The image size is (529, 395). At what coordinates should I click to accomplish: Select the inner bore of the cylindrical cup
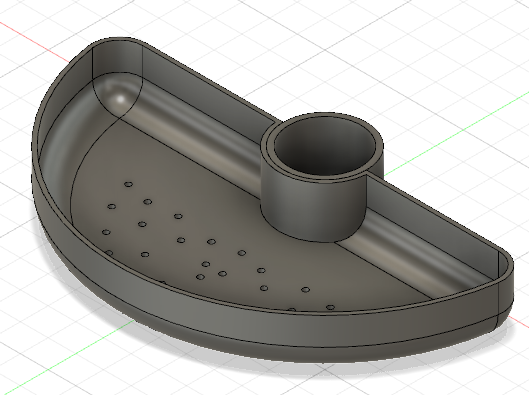click(324, 148)
